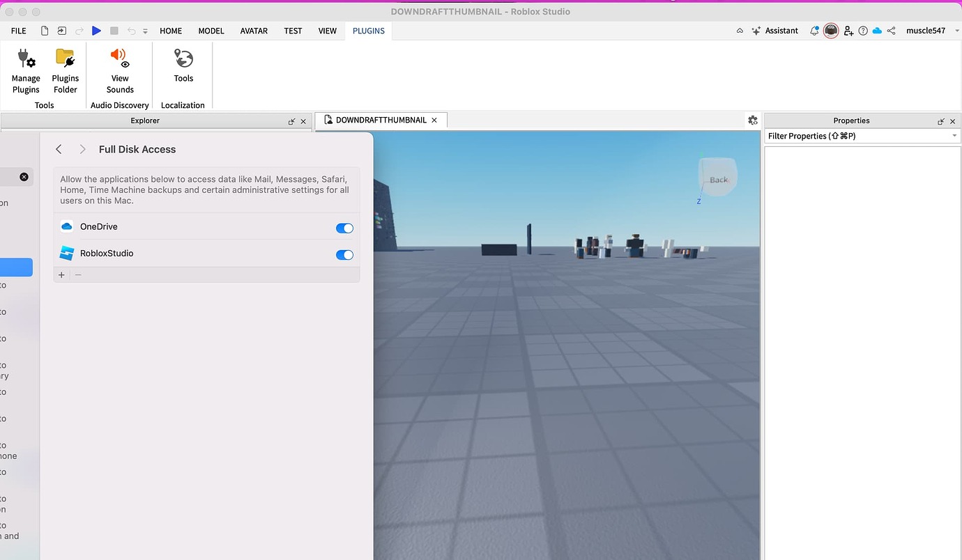Open the collaborate add-user icon

coord(848,31)
